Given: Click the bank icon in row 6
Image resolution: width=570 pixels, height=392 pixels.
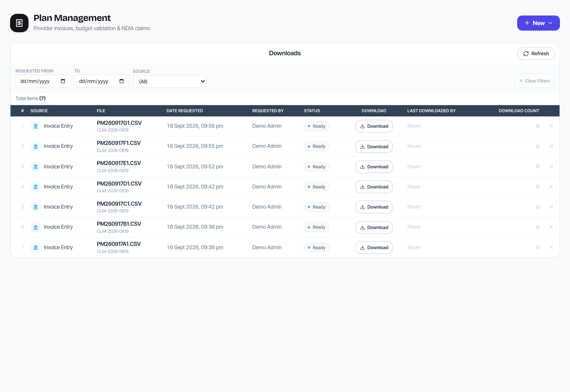Looking at the screenshot, I should click(36, 227).
